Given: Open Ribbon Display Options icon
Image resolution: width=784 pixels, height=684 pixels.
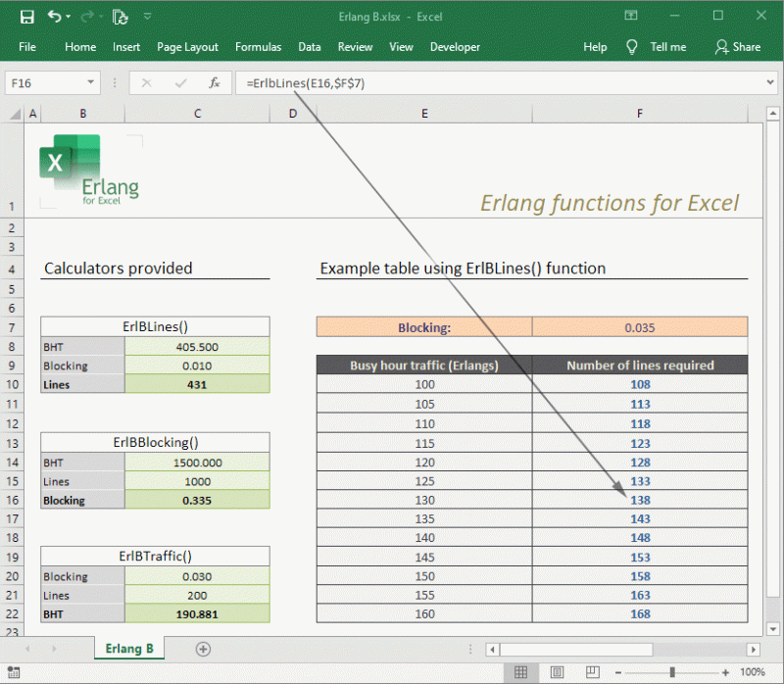Looking at the screenshot, I should point(631,16).
